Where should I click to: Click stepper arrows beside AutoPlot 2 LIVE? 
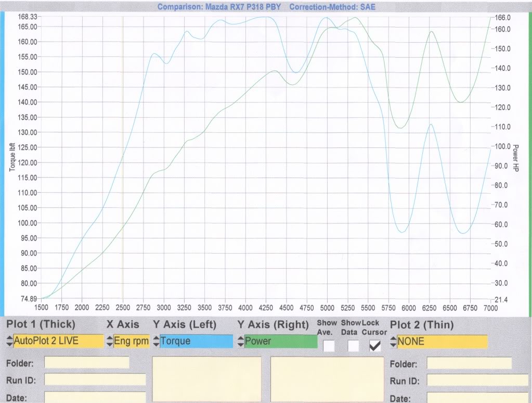tap(9, 342)
